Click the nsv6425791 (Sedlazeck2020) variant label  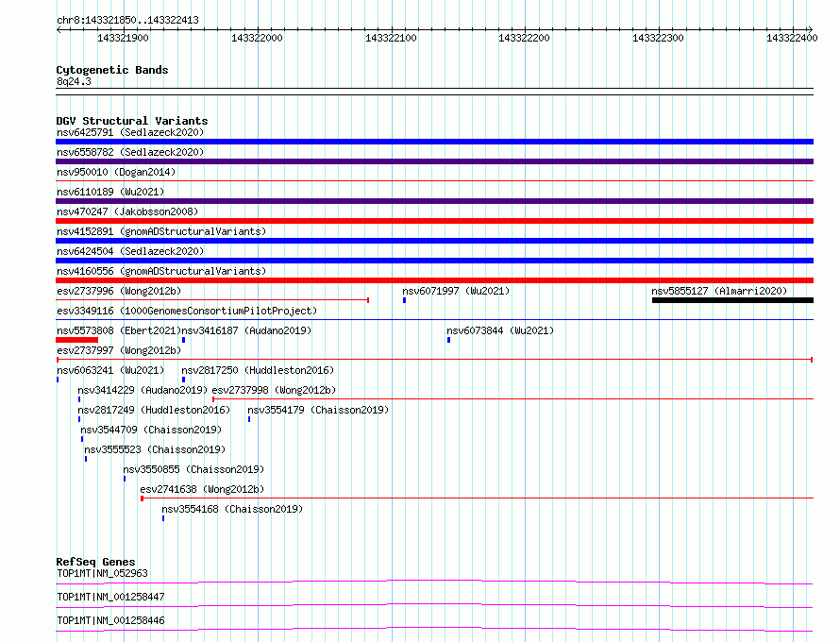tap(130, 132)
